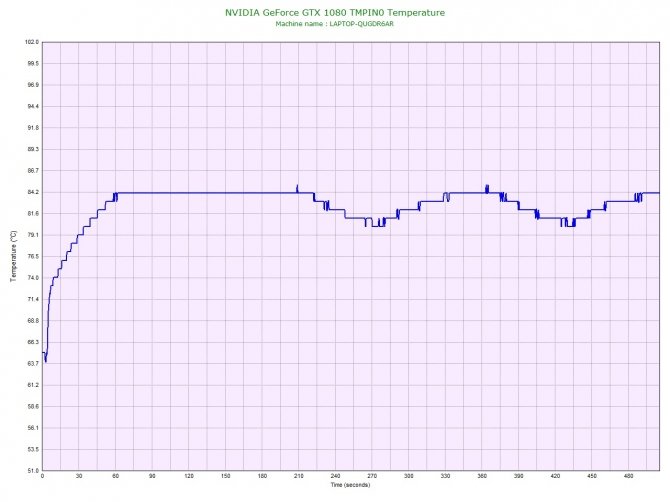Select the 330 seconds time label
The image size is (670, 502).
click(x=445, y=476)
